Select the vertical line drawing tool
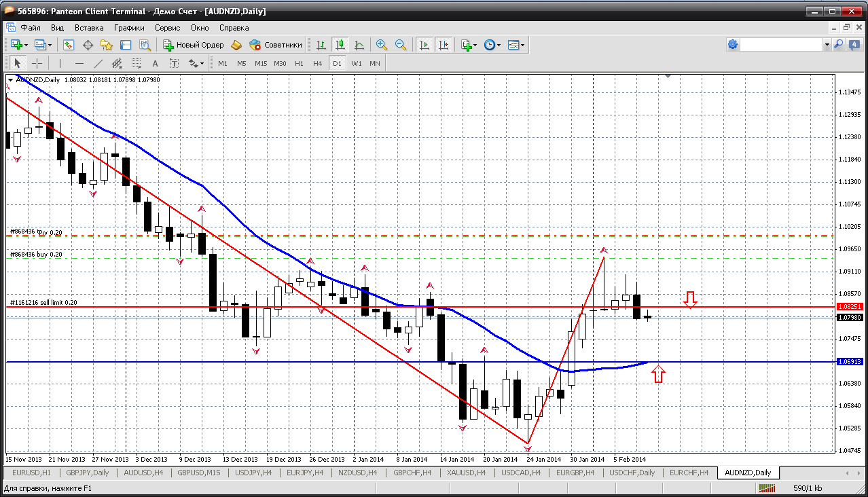Screen dimensions: 868x497 [x=60, y=63]
